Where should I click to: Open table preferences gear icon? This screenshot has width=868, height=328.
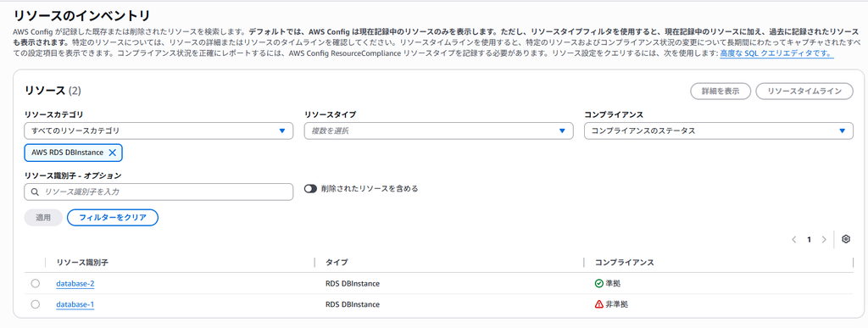point(845,239)
